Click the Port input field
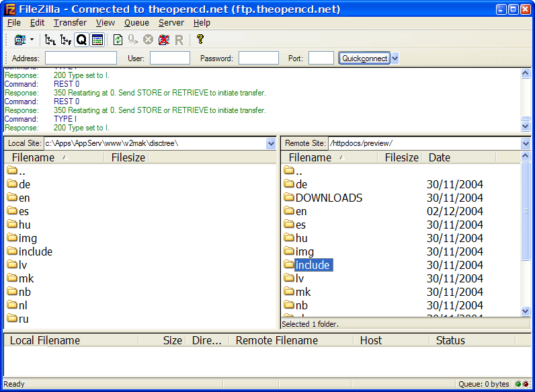535x392 pixels. click(321, 58)
